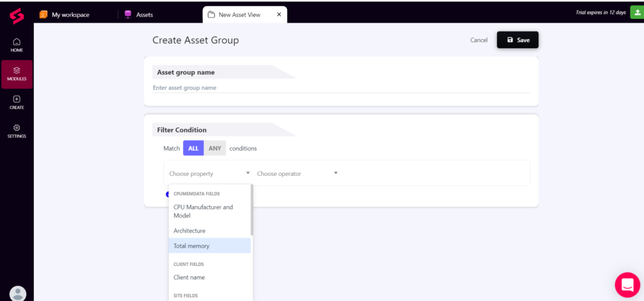Choose Client name property
644x301 pixels.
pyautogui.click(x=209, y=277)
